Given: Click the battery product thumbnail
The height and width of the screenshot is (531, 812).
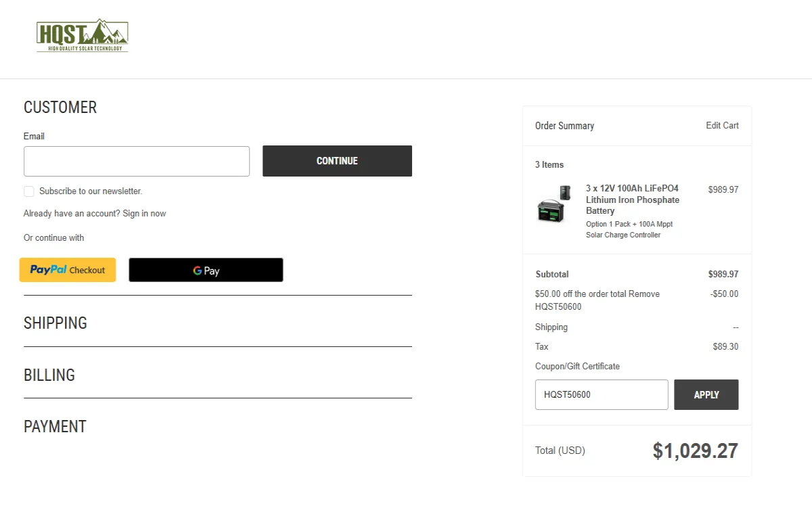Looking at the screenshot, I should tap(555, 204).
